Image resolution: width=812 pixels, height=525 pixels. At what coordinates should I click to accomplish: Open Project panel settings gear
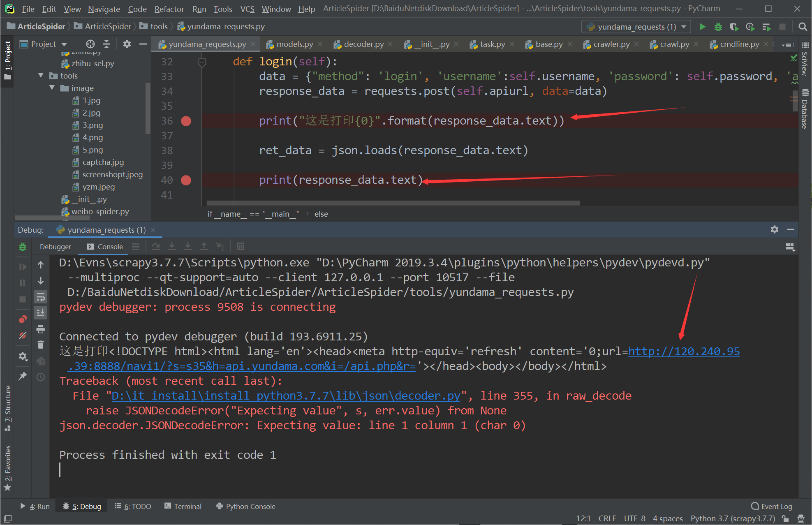(127, 44)
